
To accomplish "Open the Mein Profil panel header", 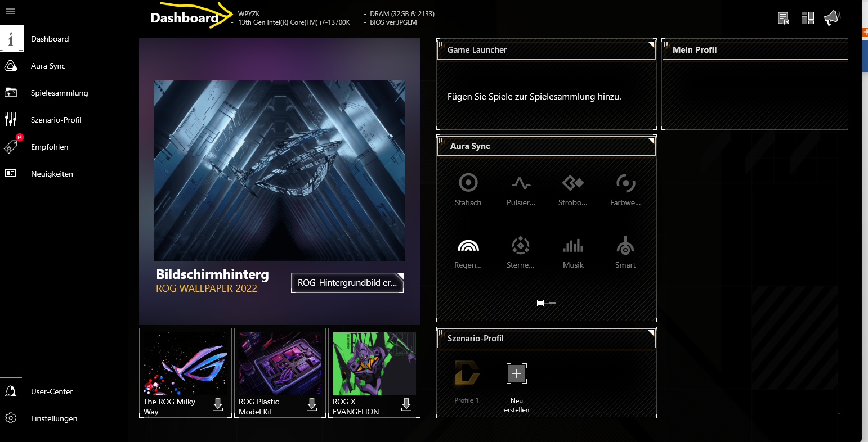I will [x=755, y=49].
